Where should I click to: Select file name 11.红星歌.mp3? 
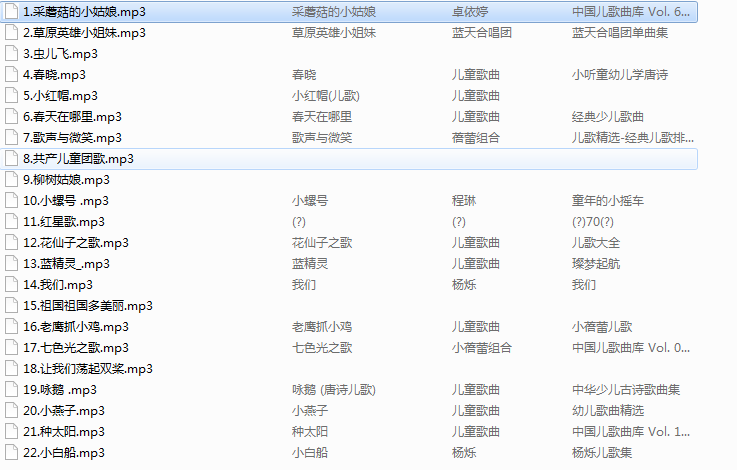click(64, 222)
